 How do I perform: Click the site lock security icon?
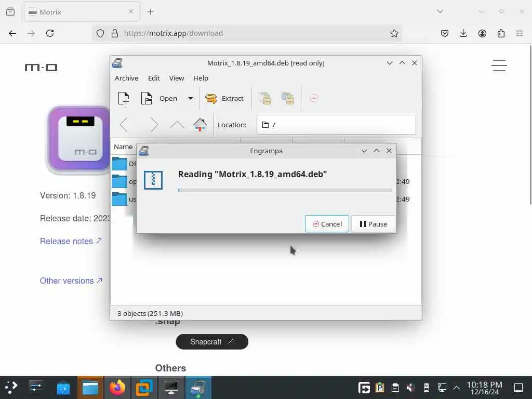pyautogui.click(x=115, y=33)
